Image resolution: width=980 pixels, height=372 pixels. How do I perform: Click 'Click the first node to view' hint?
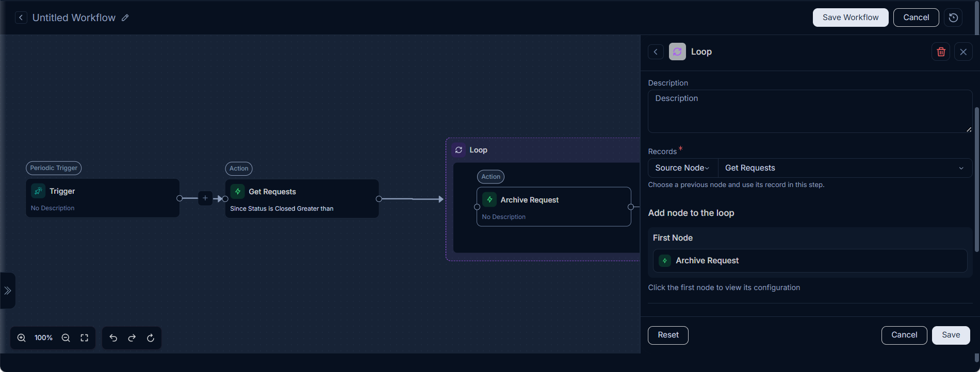coord(724,288)
